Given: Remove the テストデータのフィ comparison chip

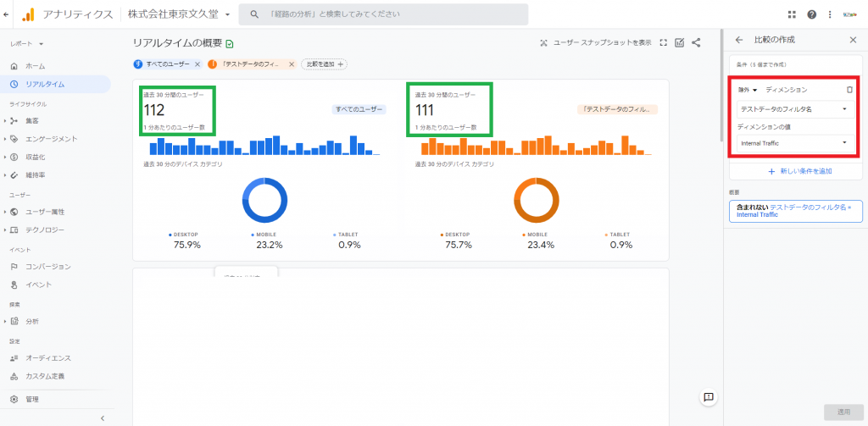Looking at the screenshot, I should [292, 64].
